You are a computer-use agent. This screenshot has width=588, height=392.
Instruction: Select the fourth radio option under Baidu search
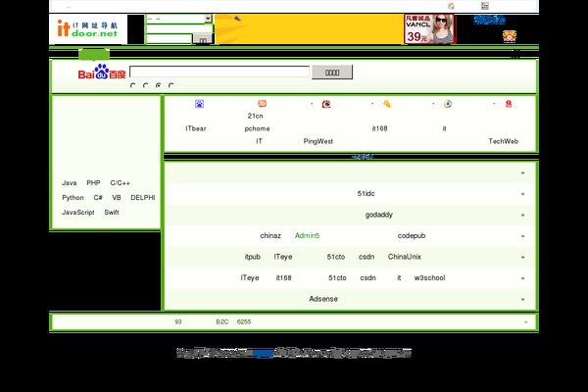(x=171, y=85)
